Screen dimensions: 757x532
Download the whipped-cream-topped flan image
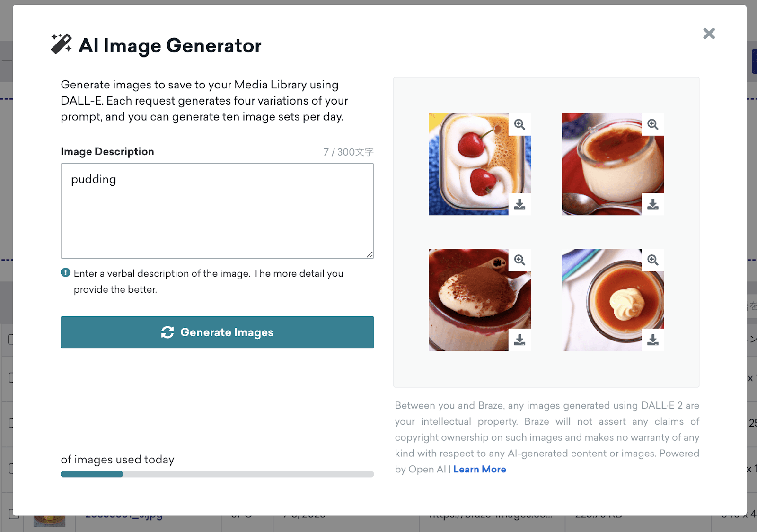653,340
